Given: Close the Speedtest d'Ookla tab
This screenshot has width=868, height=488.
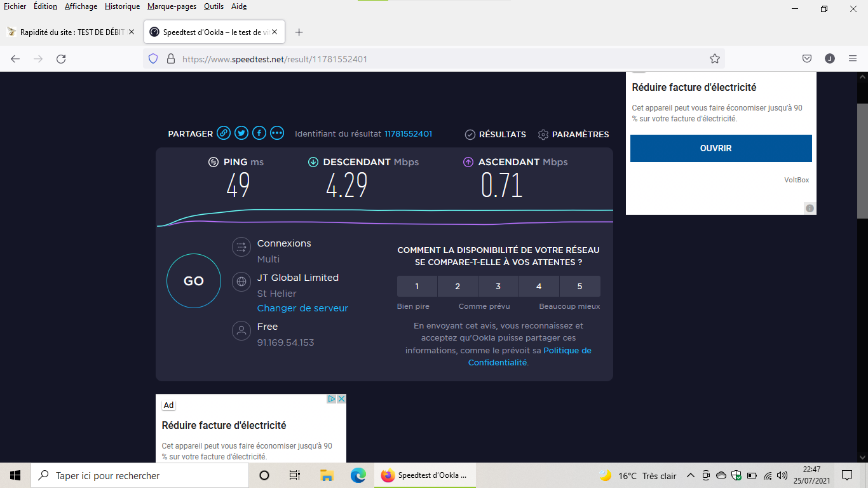Looking at the screenshot, I should click(276, 32).
